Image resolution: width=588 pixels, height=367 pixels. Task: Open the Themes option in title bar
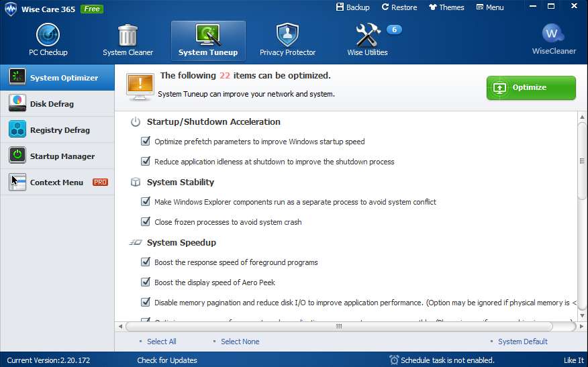click(446, 7)
